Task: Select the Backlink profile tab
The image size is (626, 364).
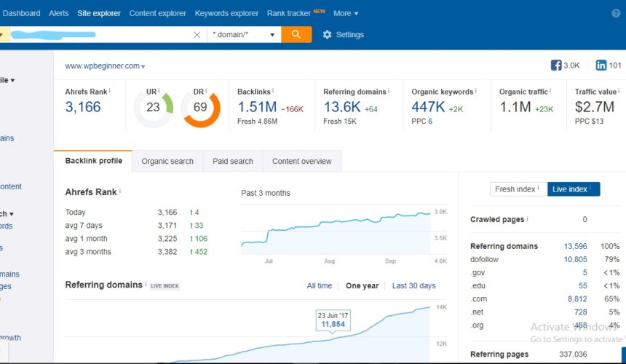Action: click(x=93, y=161)
